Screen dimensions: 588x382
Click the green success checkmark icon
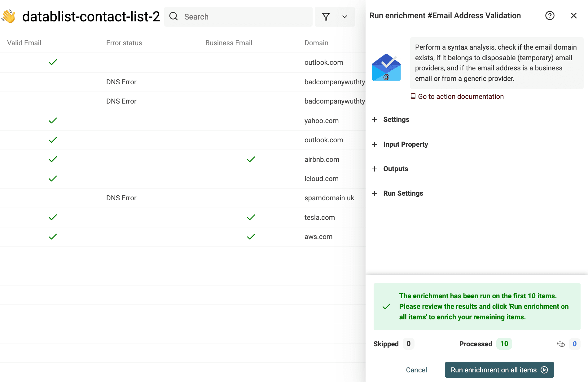click(386, 307)
